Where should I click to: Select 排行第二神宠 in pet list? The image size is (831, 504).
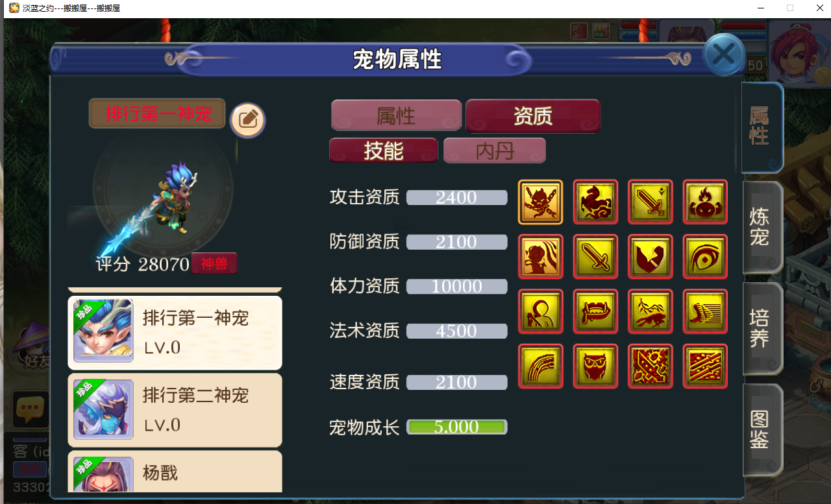175,410
